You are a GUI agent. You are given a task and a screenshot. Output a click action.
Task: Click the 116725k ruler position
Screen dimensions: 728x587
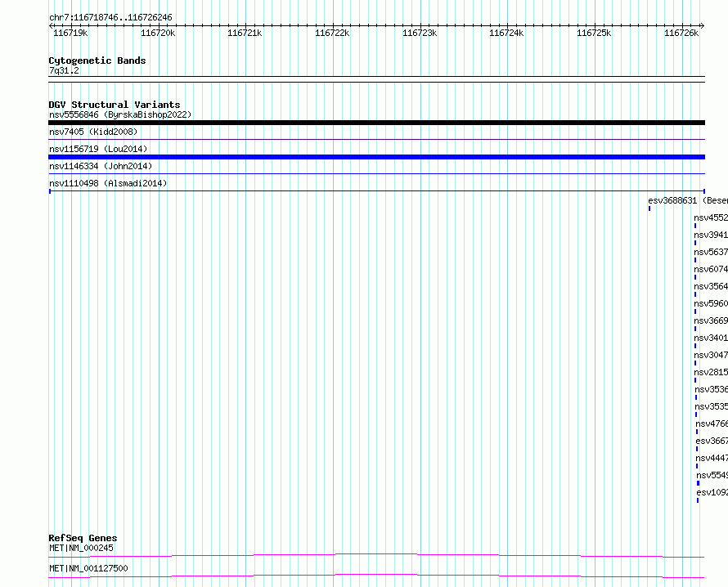[594, 33]
